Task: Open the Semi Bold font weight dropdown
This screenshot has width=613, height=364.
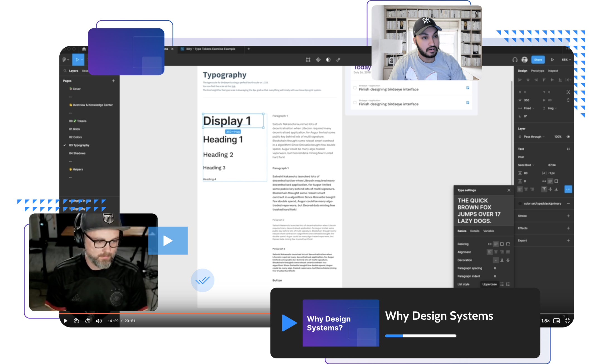Action: pyautogui.click(x=526, y=165)
